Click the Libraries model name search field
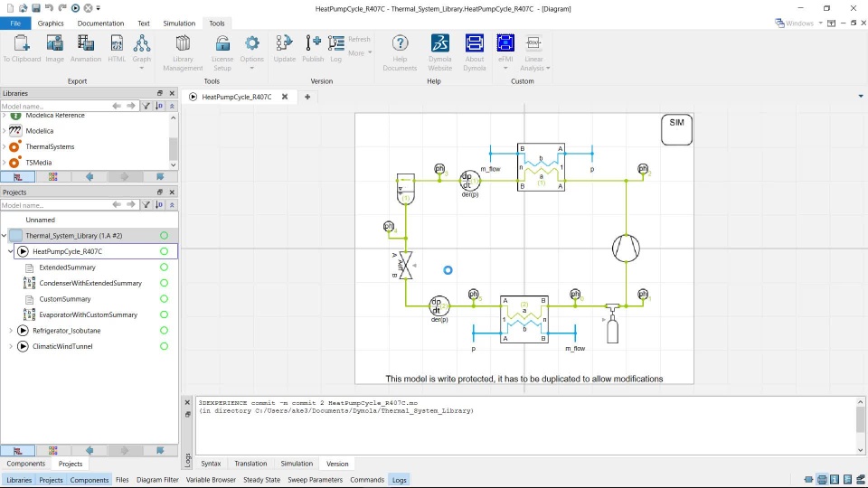The height and width of the screenshot is (488, 868). 54,106
